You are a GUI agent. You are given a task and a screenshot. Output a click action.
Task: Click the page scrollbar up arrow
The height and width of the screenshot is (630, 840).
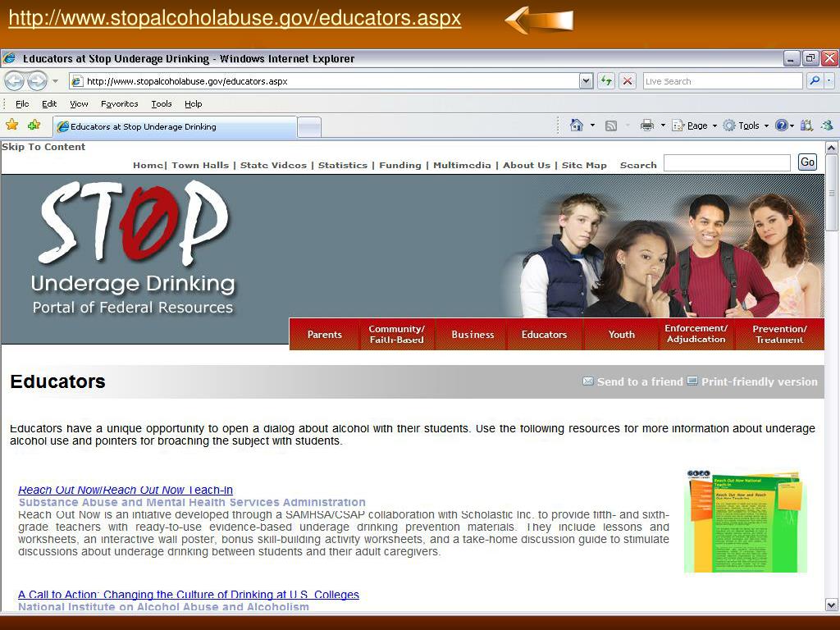point(832,148)
